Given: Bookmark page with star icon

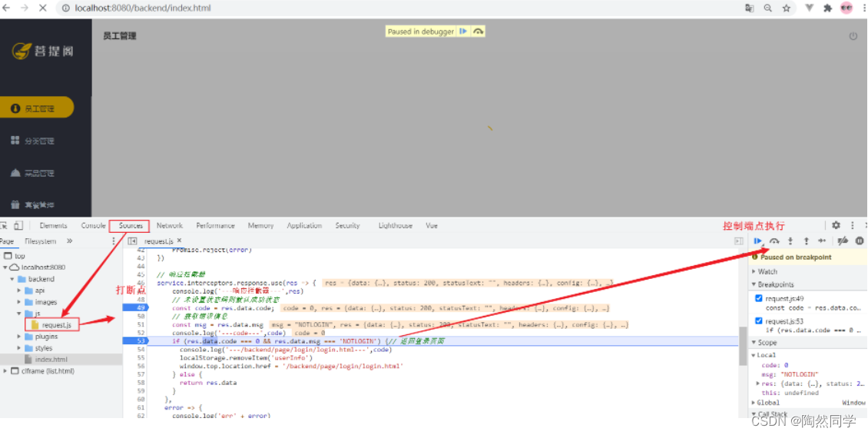Looking at the screenshot, I should pos(787,8).
